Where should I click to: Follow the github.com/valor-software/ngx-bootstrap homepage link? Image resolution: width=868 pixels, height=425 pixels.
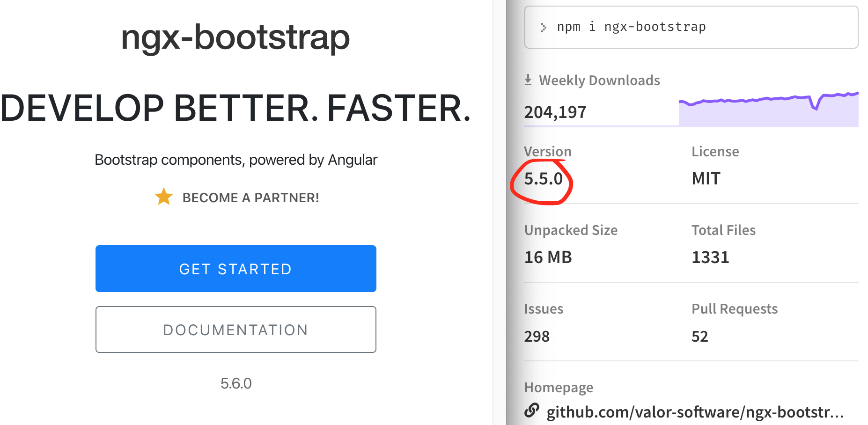693,412
